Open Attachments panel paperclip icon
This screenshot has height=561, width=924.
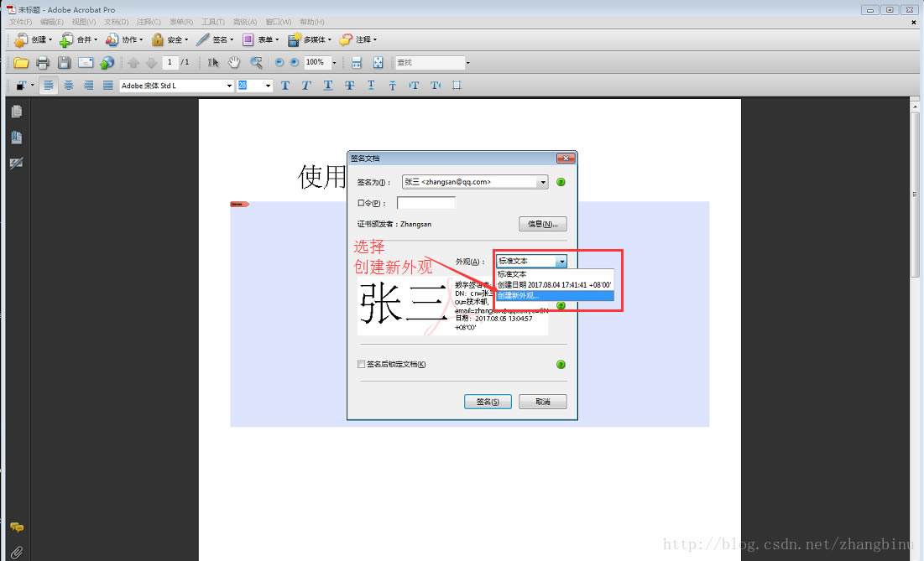17,552
